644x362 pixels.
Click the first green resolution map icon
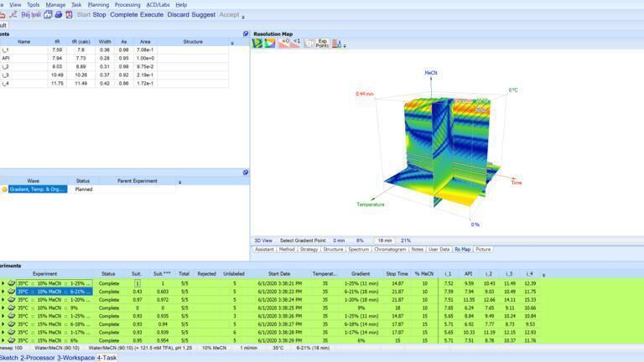click(257, 43)
